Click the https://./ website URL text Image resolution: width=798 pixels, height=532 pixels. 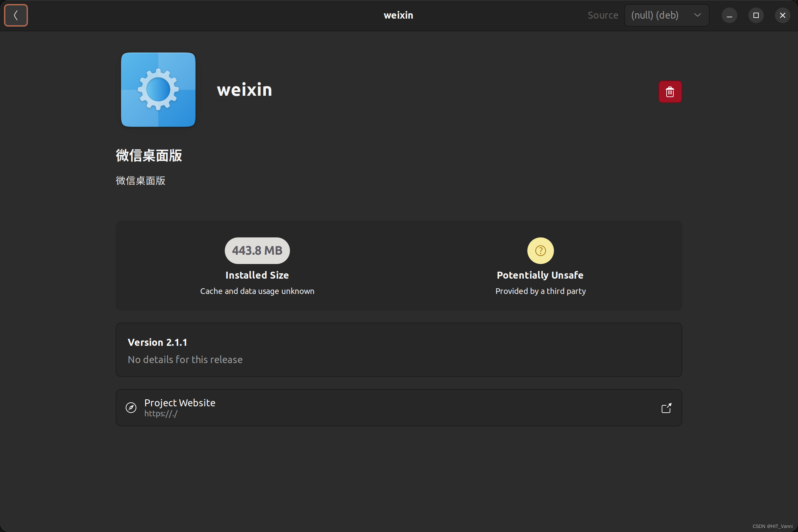(161, 414)
